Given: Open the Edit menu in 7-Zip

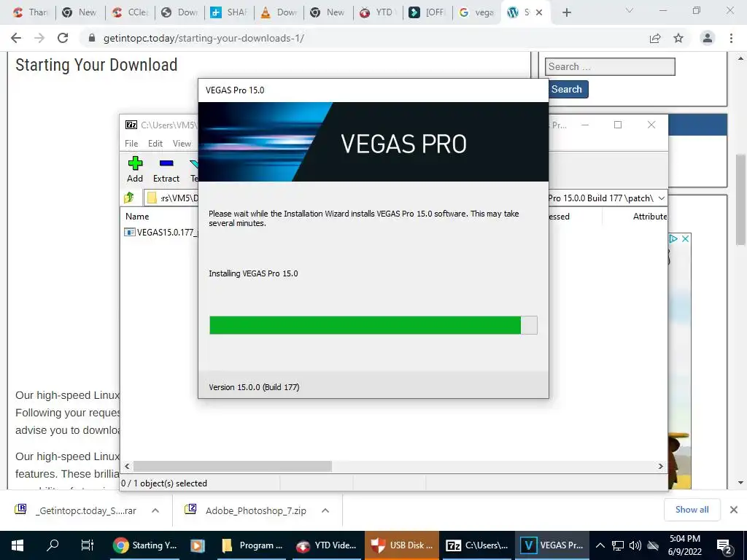Looking at the screenshot, I should click(x=155, y=144).
